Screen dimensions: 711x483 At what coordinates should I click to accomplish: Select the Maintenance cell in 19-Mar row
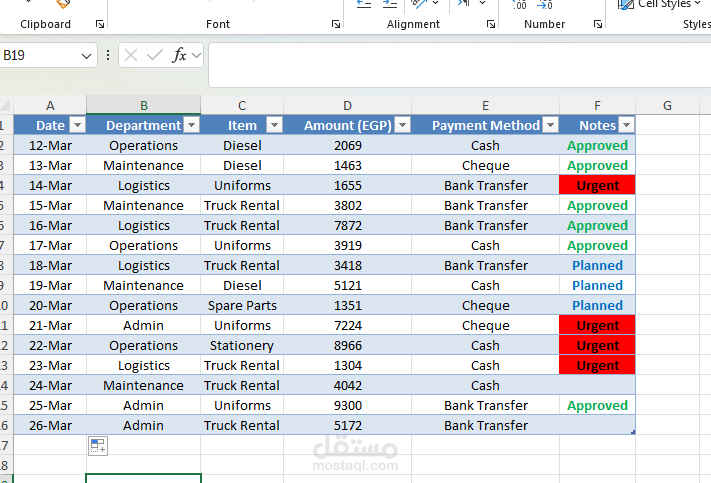point(143,285)
